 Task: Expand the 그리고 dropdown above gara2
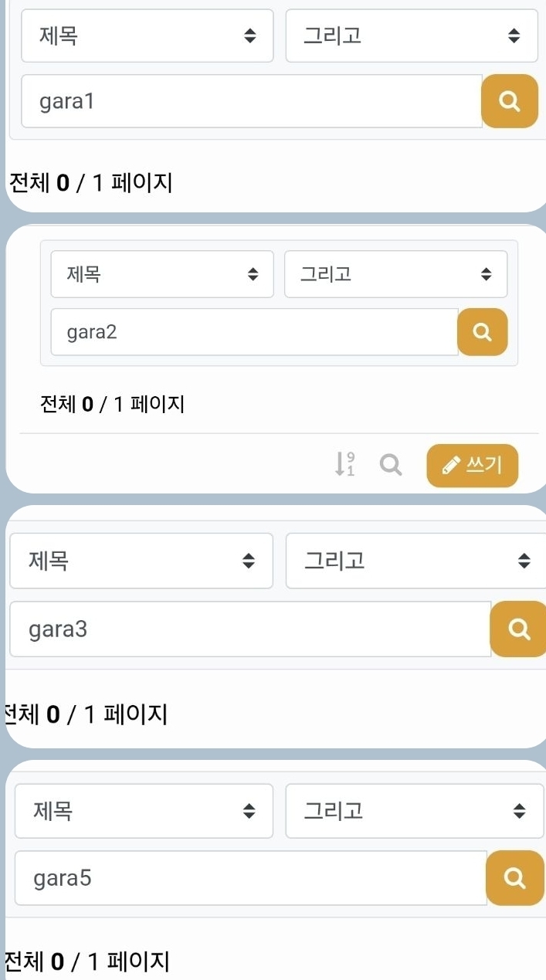click(395, 274)
